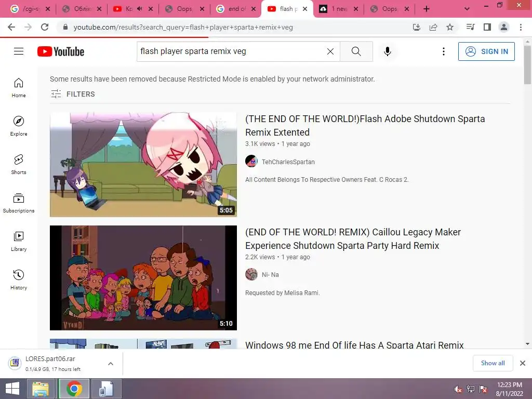
Task: Go to Home in sidebar
Action: click(19, 88)
